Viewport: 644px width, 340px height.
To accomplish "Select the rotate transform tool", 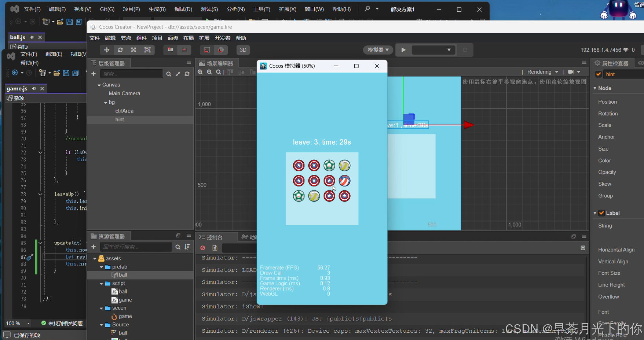I will 120,50.
